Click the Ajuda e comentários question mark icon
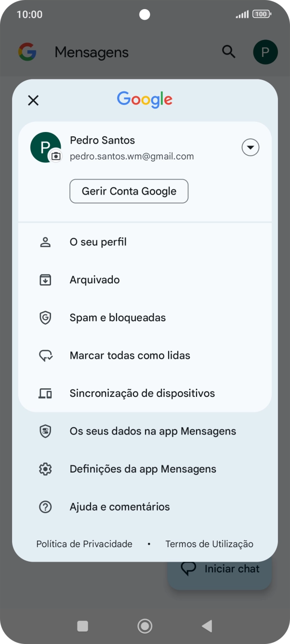The width and height of the screenshot is (290, 644). point(45,506)
